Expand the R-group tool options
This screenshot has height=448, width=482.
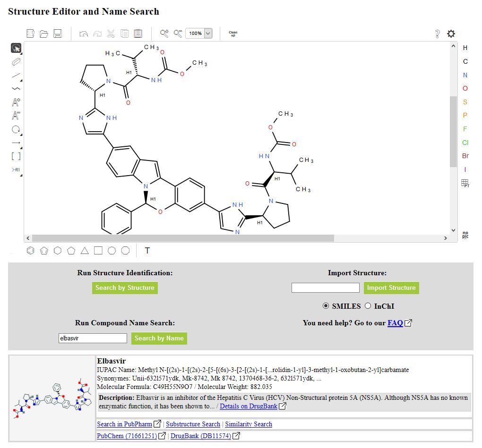21,175
